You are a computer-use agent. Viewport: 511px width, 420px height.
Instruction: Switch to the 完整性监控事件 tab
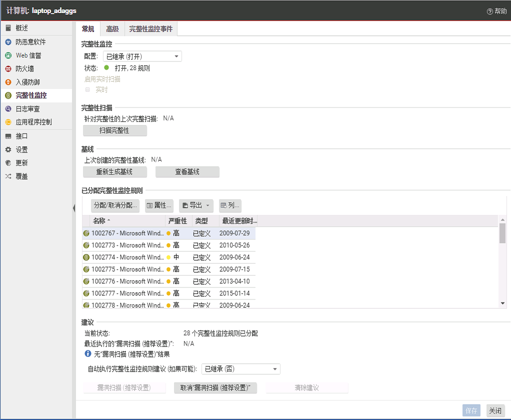point(150,29)
